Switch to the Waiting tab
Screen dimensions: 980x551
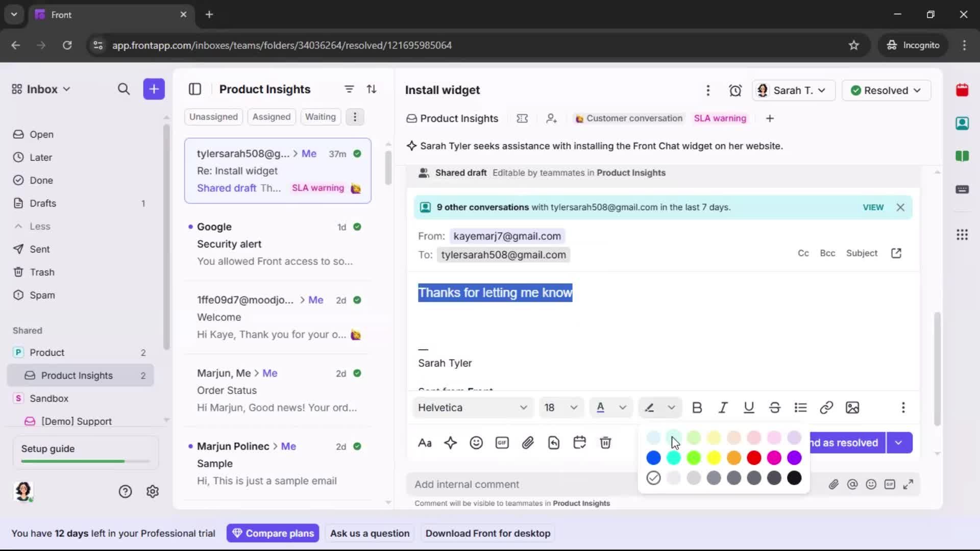point(320,117)
